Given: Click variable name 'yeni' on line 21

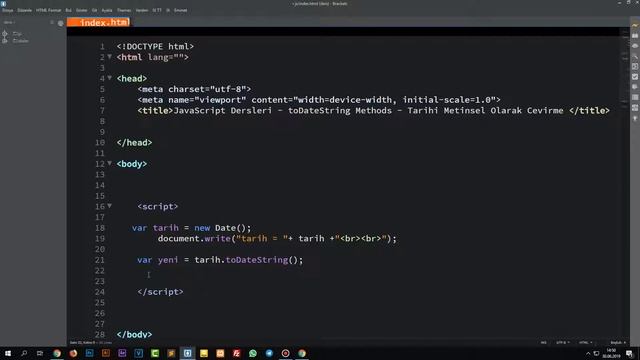Looking at the screenshot, I should pyautogui.click(x=168, y=260).
